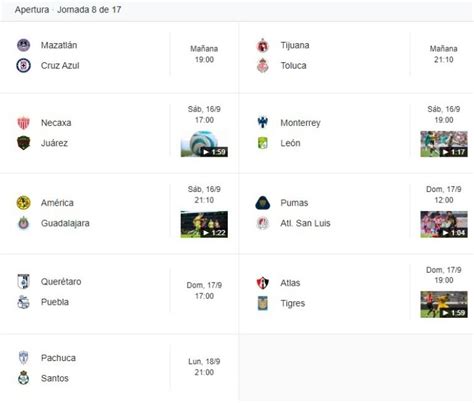Select the Necaxa striped crest
The image size is (474, 403).
pyautogui.click(x=23, y=123)
